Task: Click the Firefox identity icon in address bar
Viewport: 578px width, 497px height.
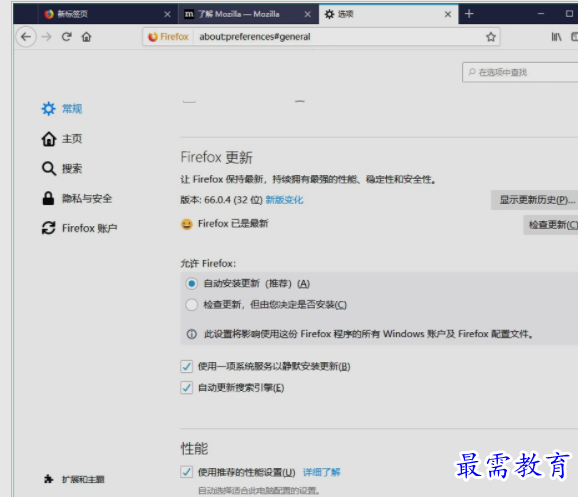Action: (x=168, y=37)
